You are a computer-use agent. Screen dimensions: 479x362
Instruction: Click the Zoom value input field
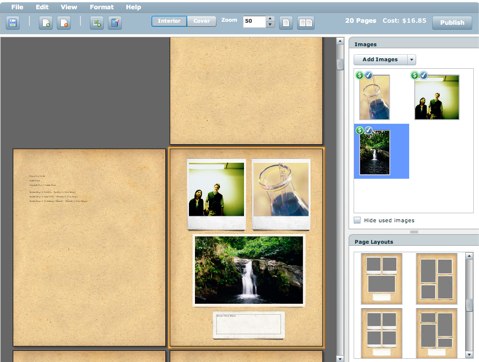coord(254,21)
